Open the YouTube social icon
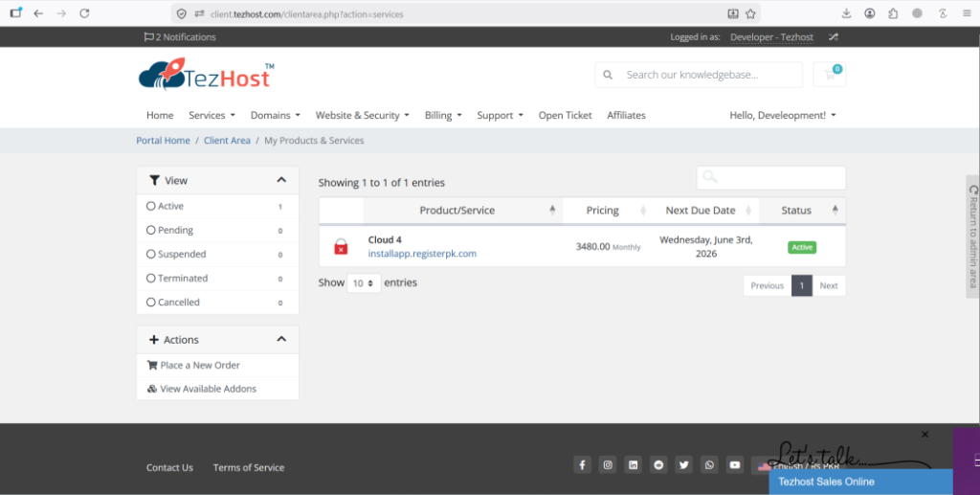This screenshot has height=495, width=980. click(x=735, y=465)
